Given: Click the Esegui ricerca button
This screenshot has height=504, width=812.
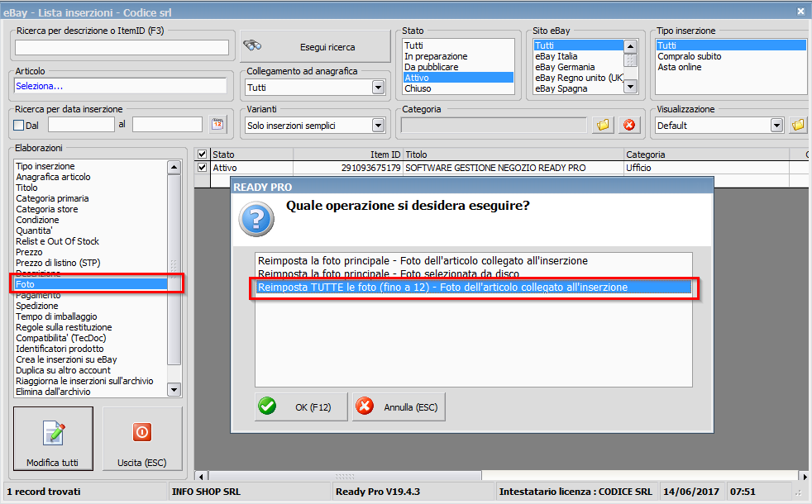Looking at the screenshot, I should 315,46.
